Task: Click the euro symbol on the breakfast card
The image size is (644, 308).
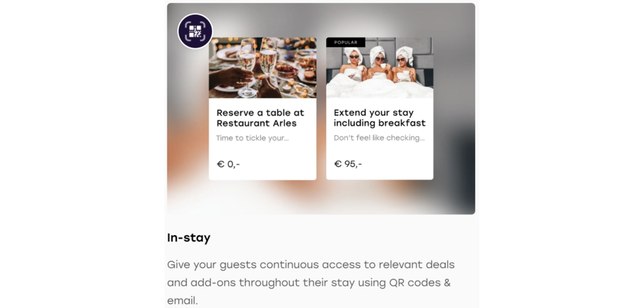Action: (338, 164)
